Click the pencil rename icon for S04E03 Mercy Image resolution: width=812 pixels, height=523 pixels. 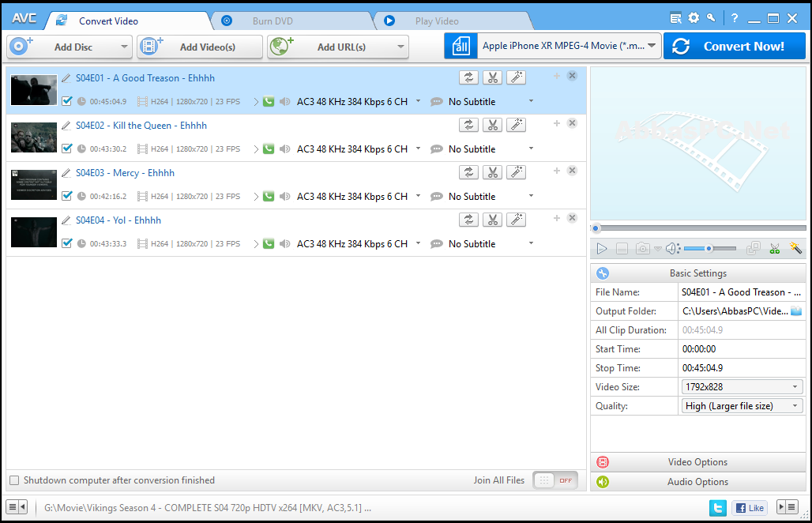(66, 173)
